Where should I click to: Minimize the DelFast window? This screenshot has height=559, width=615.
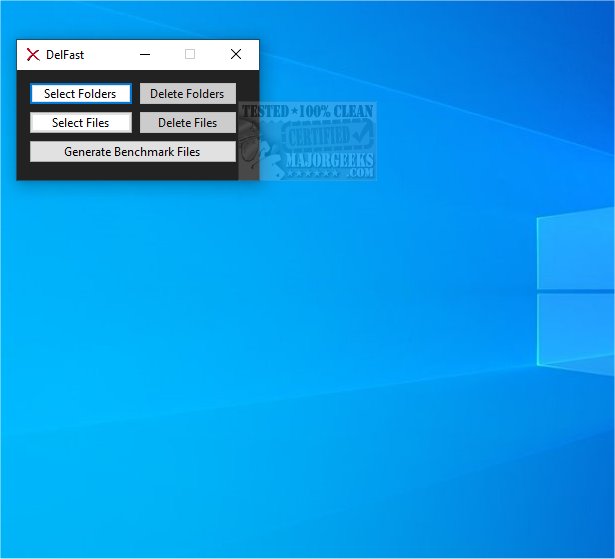145,55
